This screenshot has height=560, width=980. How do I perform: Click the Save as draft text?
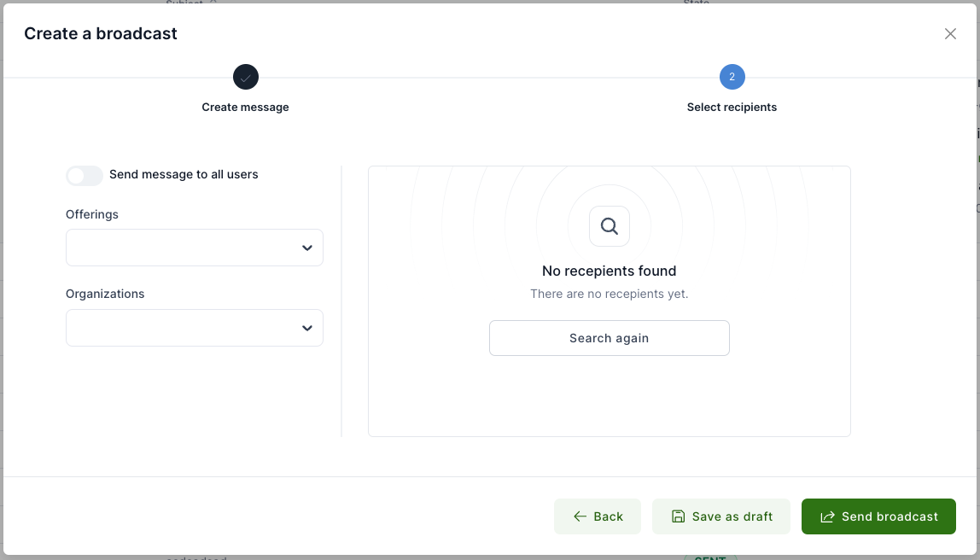click(x=732, y=516)
